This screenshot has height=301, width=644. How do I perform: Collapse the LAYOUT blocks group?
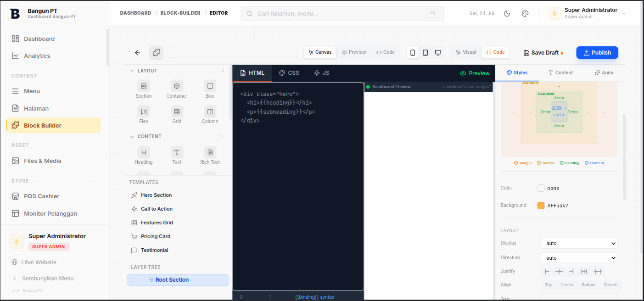pos(144,71)
